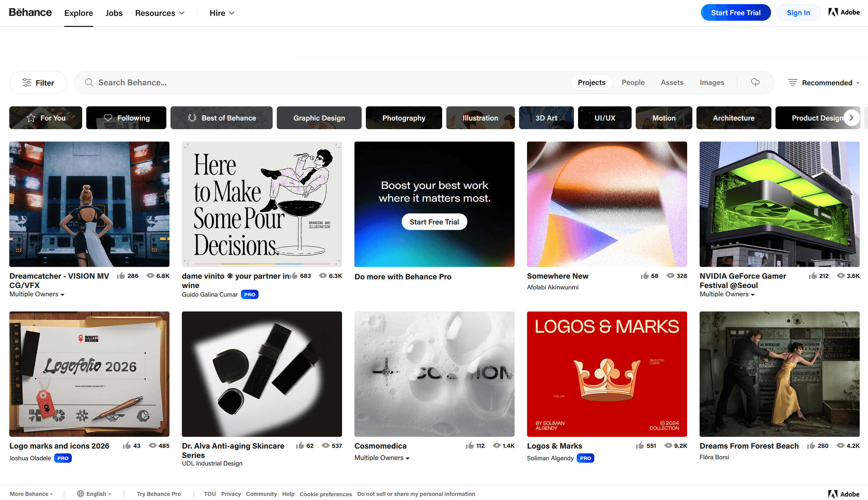Image resolution: width=868 pixels, height=500 pixels.
Task: Click the PRO badge beside Guido Galina Cumar
Action: click(250, 295)
